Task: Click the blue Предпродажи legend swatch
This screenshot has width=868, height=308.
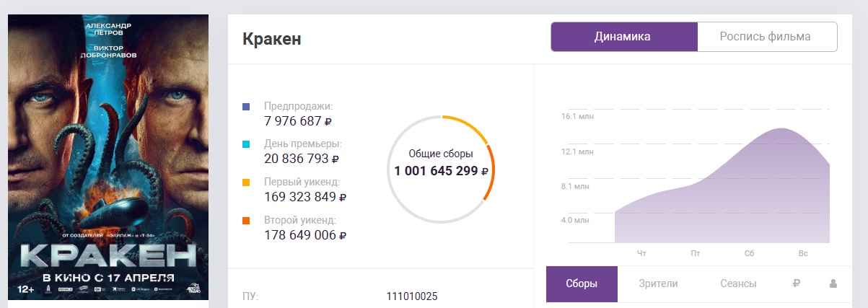Action: tap(247, 106)
